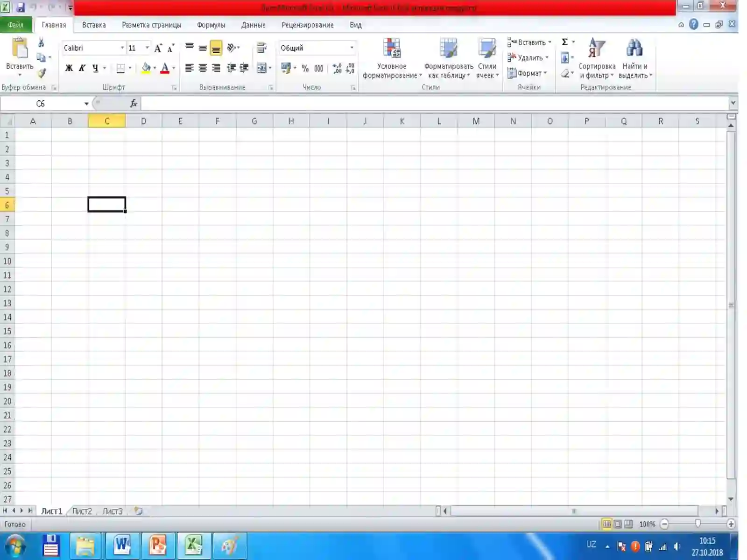Click the accounting currency format icon

(x=286, y=68)
